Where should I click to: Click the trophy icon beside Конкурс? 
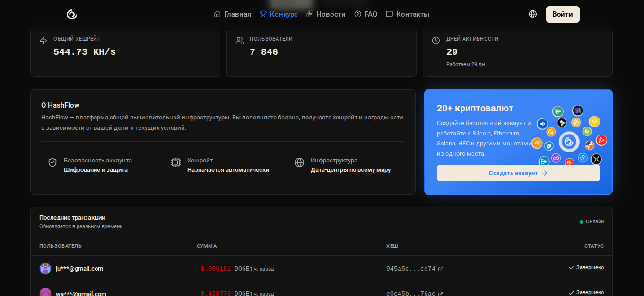[x=263, y=14]
